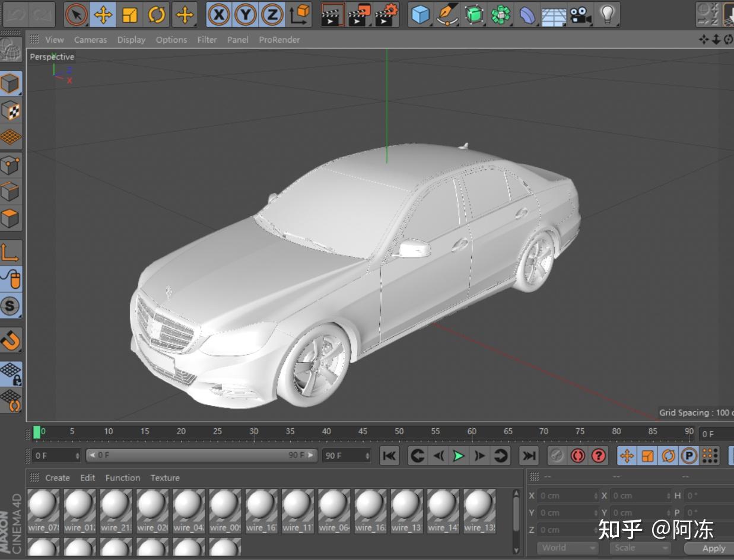The image size is (734, 560).
Task: Choose the Rotate tool
Action: (x=157, y=14)
